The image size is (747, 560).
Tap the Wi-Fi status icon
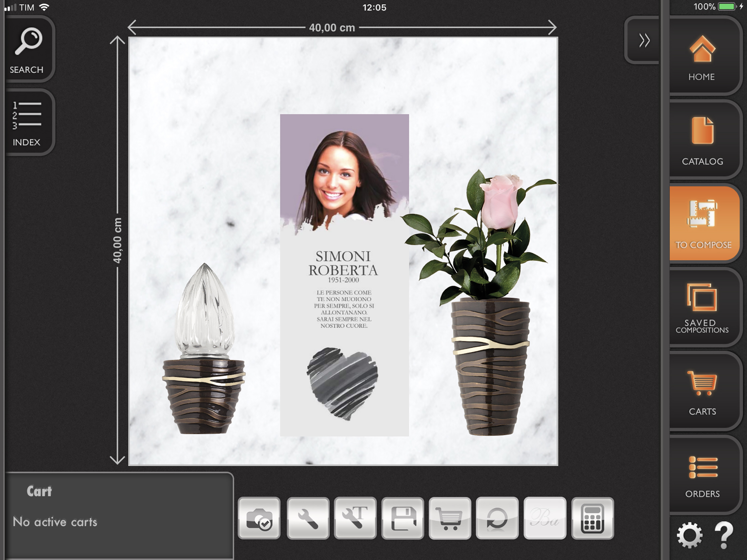(x=44, y=7)
